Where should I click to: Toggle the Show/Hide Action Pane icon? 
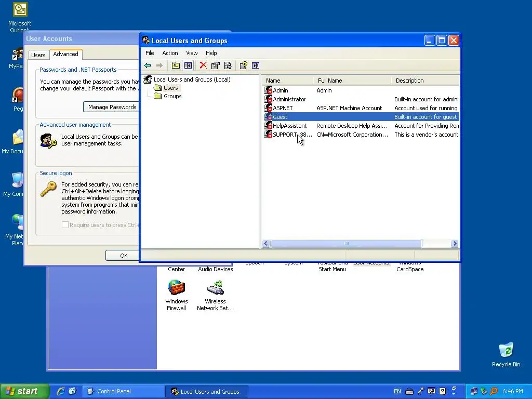256,65
